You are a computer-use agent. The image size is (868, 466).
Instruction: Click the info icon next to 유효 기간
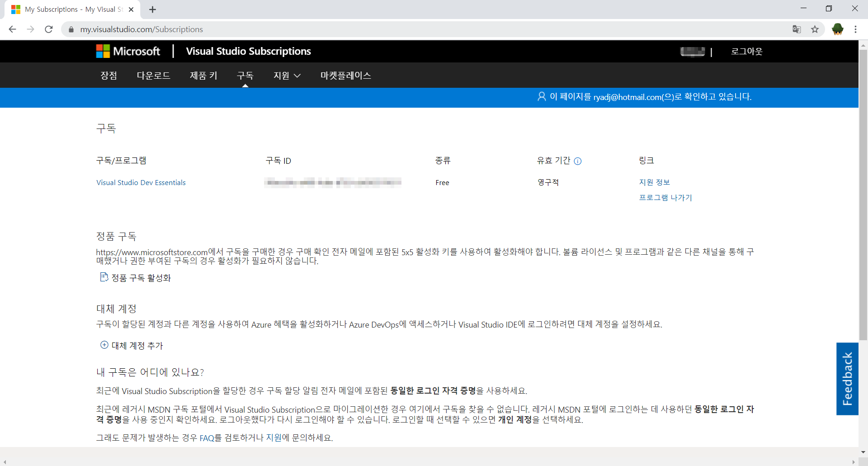point(578,161)
